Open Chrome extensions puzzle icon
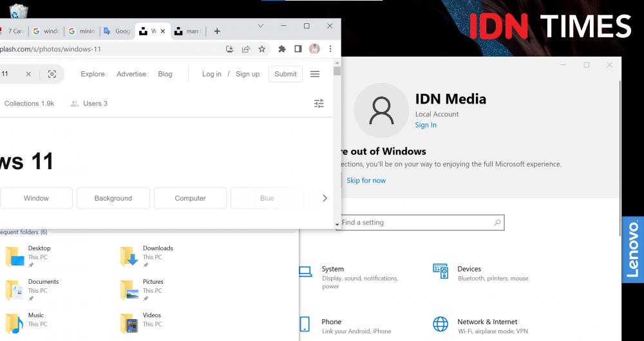644x341 pixels. click(282, 50)
